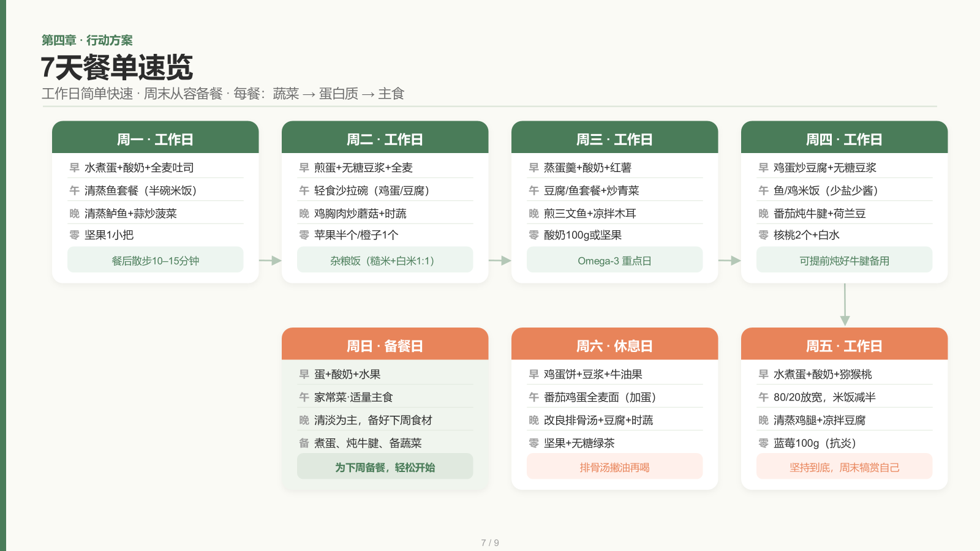Viewport: 980px width, 551px height.
Task: Click 水煮蛋+酸奶+全麦吐司 in Monday's card
Action: tap(139, 168)
